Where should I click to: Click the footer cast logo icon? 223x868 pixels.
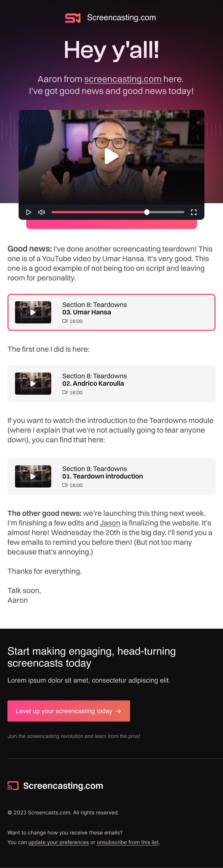(13, 786)
